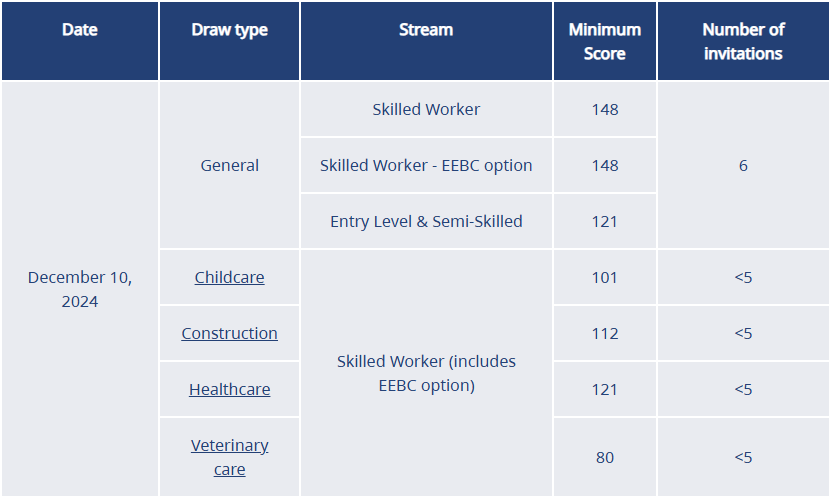Click the minimum score 80 for Veterinary care

604,457
